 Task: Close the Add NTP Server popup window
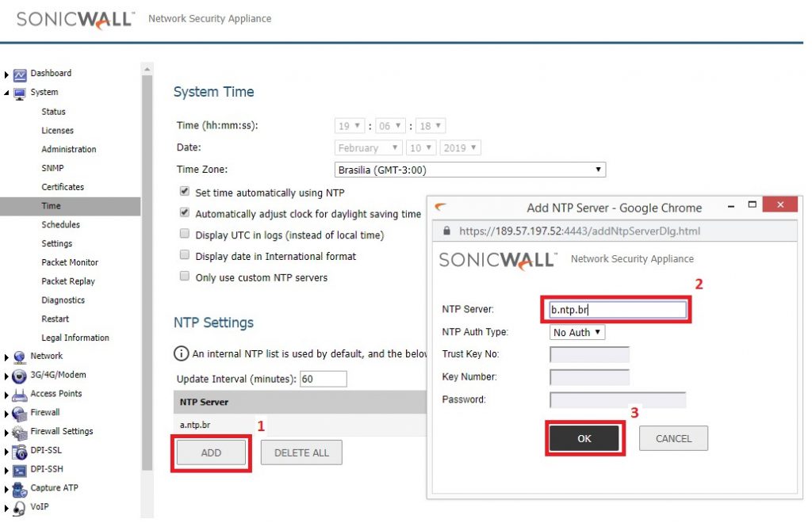pos(780,205)
